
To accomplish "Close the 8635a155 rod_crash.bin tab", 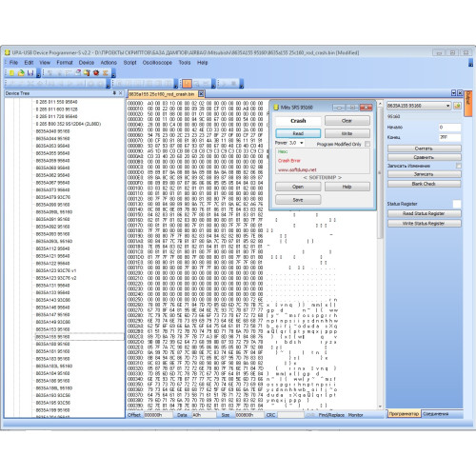I will pos(201,94).
